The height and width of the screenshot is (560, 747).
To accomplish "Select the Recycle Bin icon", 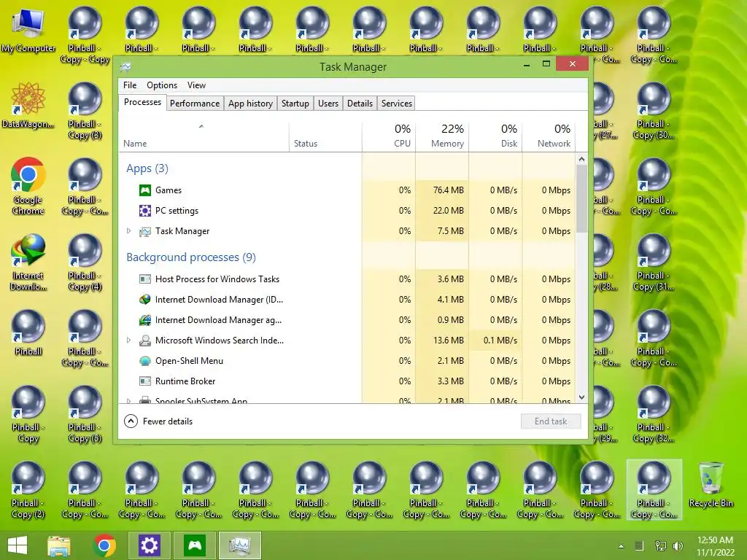I will tap(711, 485).
